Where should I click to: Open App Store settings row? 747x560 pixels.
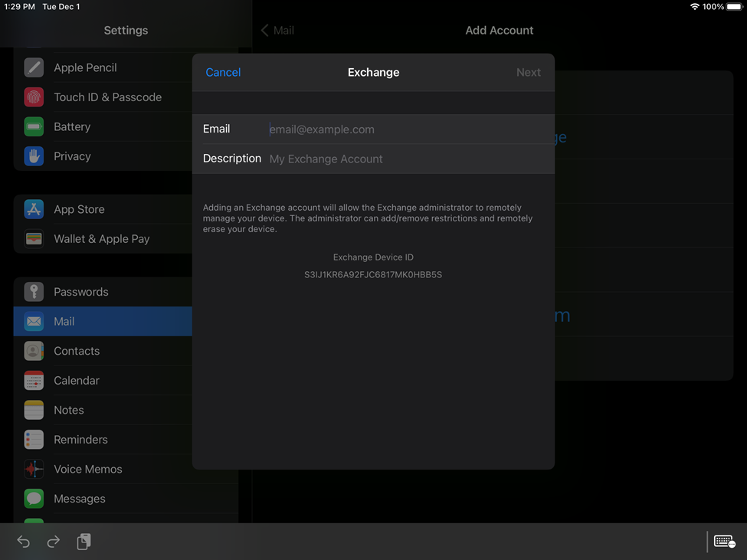coord(103,209)
